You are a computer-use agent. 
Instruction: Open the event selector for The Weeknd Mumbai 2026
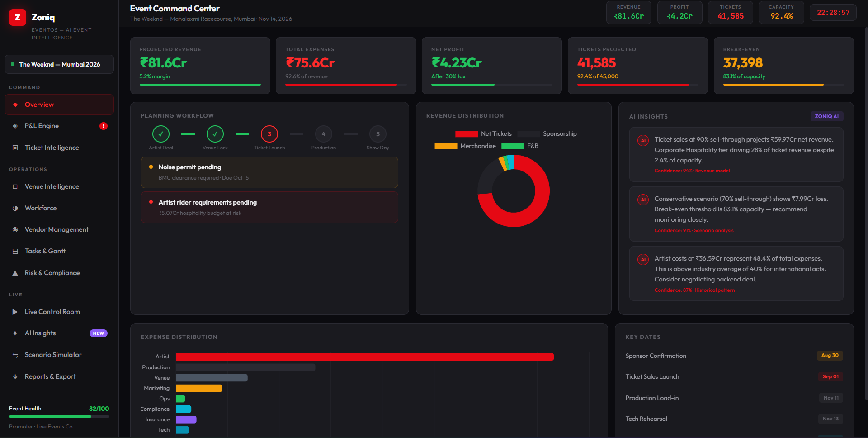click(59, 64)
